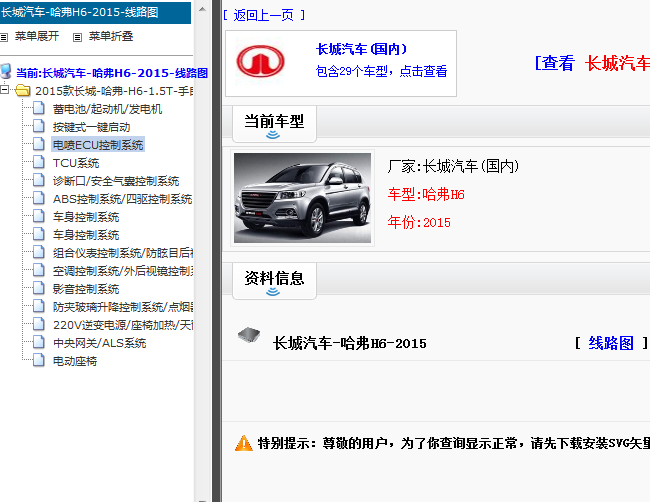The width and height of the screenshot is (650, 502).
Task: Open the 线路图 link
Action: [611, 343]
